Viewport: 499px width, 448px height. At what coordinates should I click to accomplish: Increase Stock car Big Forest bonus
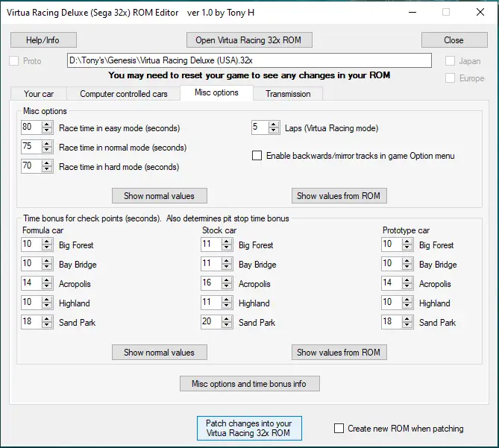227,242
